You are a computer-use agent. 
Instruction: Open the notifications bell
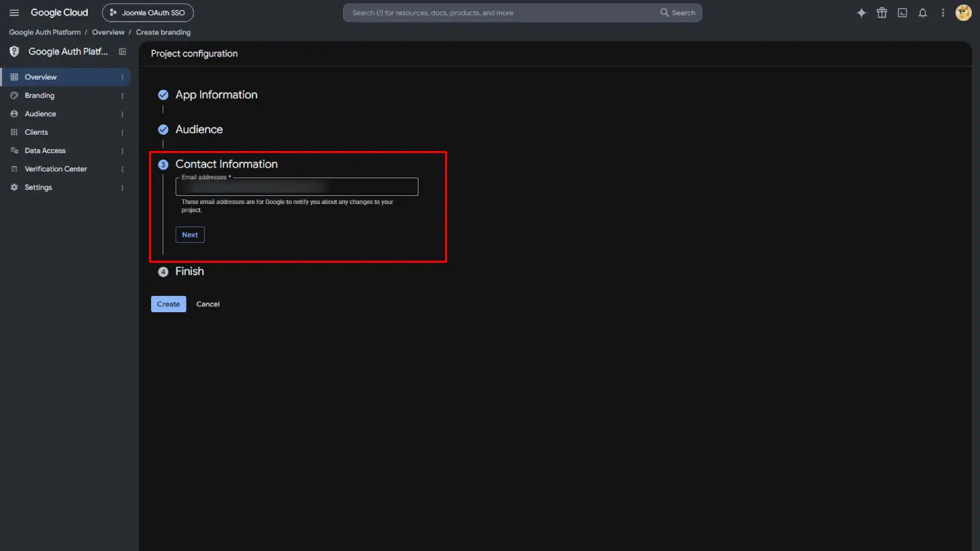point(923,13)
